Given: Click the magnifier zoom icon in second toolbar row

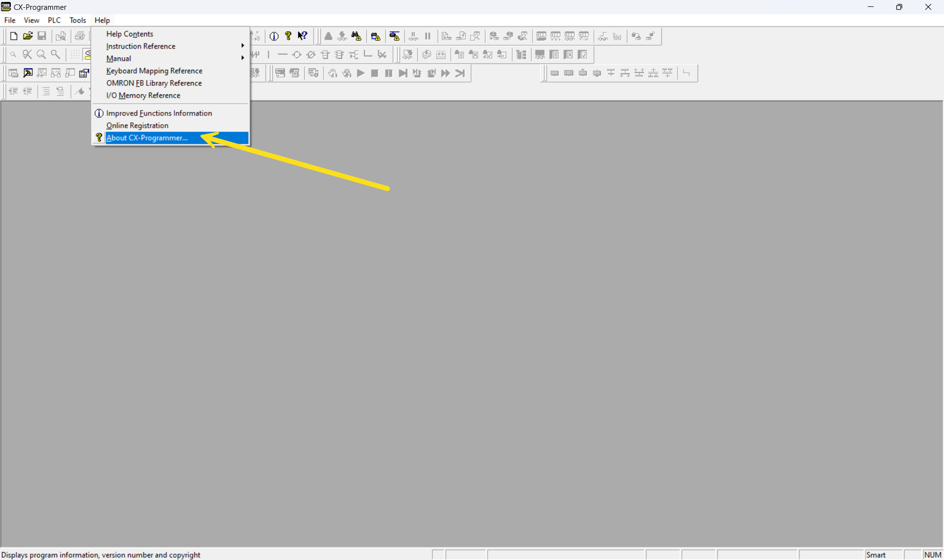Looking at the screenshot, I should tap(41, 55).
